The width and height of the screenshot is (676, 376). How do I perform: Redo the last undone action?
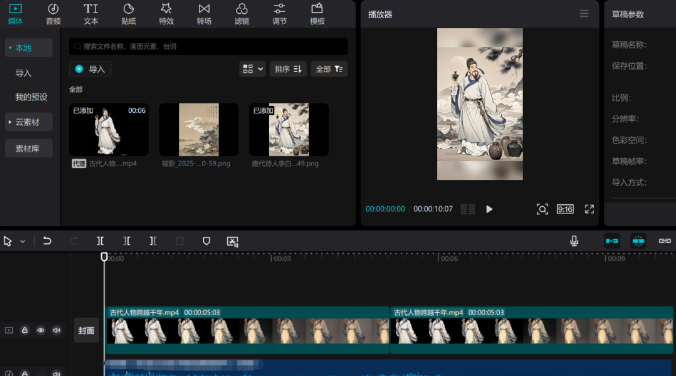[74, 241]
